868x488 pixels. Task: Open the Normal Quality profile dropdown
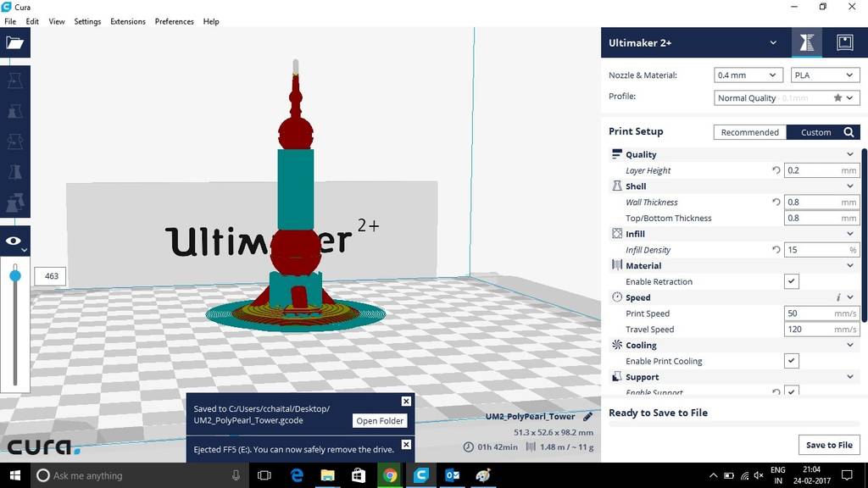[x=786, y=98]
